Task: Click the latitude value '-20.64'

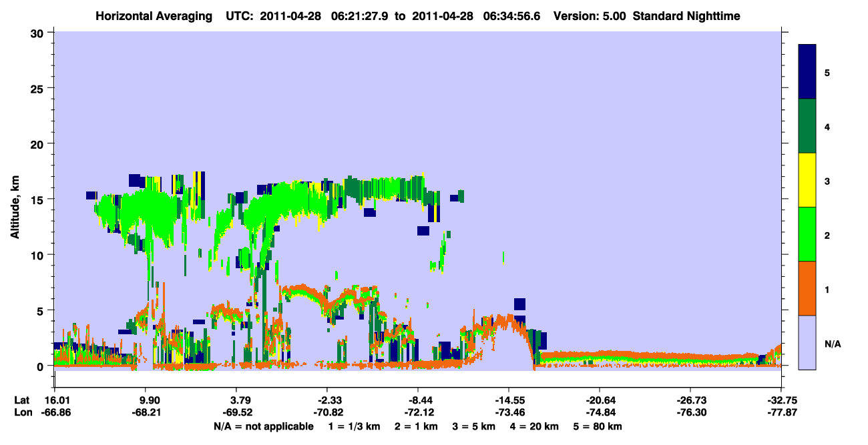Action: pos(600,400)
